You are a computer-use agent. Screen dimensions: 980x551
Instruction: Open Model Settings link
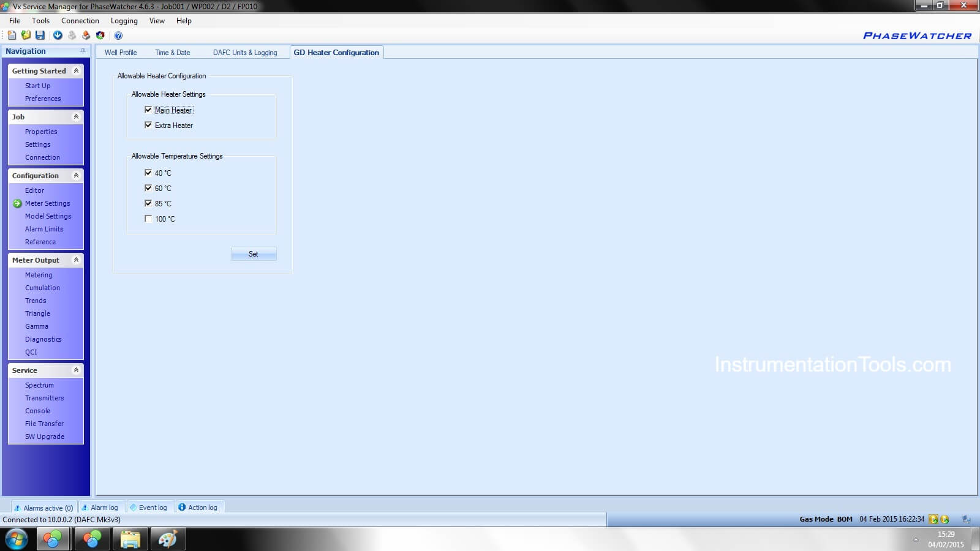48,216
